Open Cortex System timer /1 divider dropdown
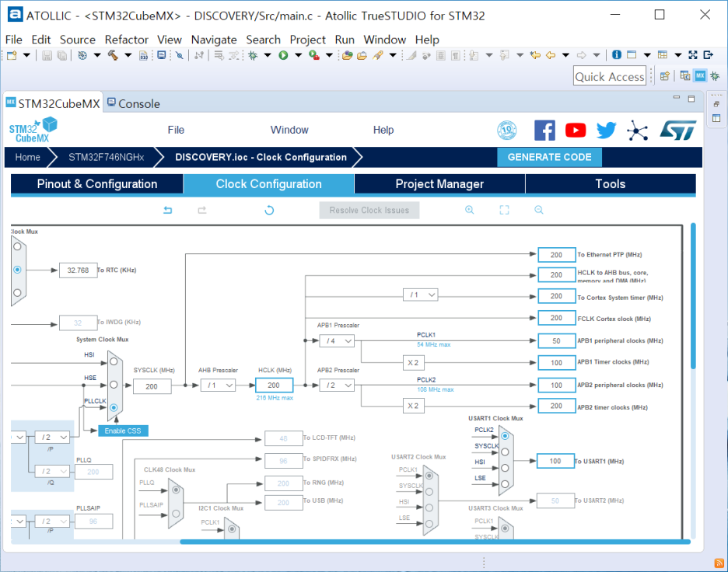The width and height of the screenshot is (728, 572). [421, 295]
